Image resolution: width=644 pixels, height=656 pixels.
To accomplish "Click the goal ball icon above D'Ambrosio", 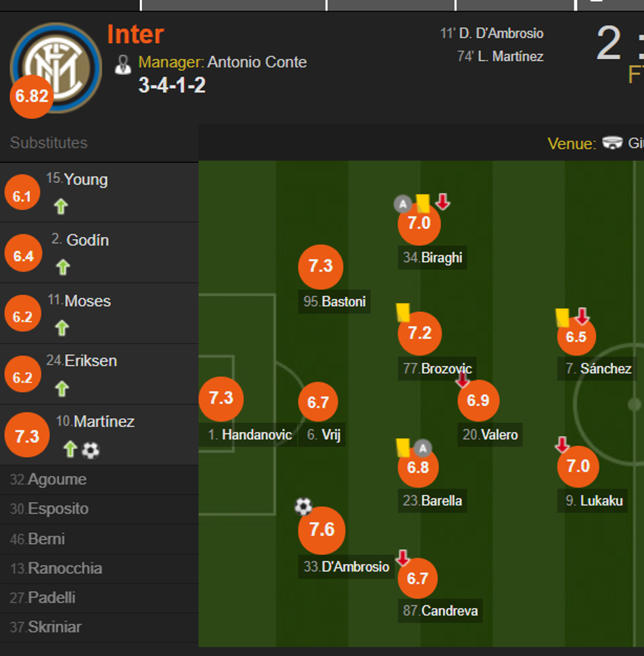I will coord(303,506).
